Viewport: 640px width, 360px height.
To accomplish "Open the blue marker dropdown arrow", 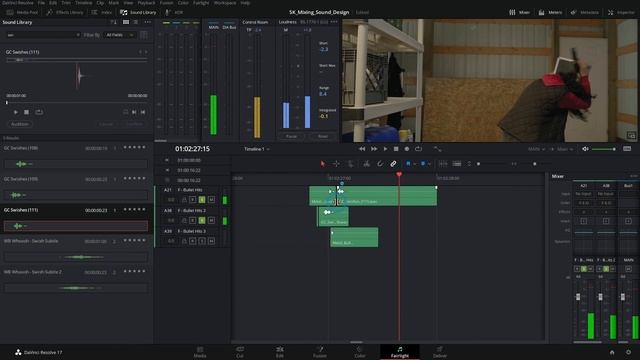I will [429, 164].
